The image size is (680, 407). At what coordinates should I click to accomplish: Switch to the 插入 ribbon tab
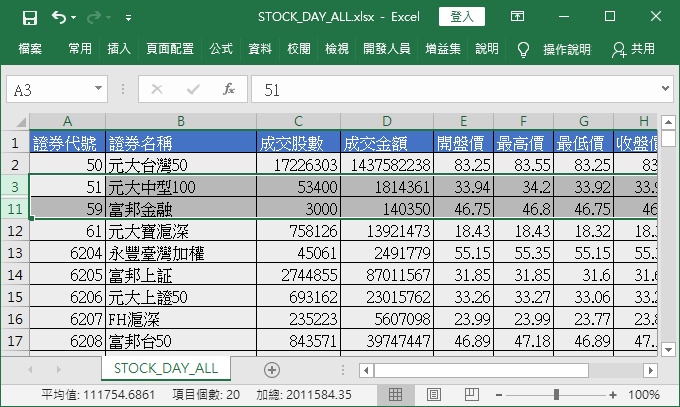tap(119, 49)
